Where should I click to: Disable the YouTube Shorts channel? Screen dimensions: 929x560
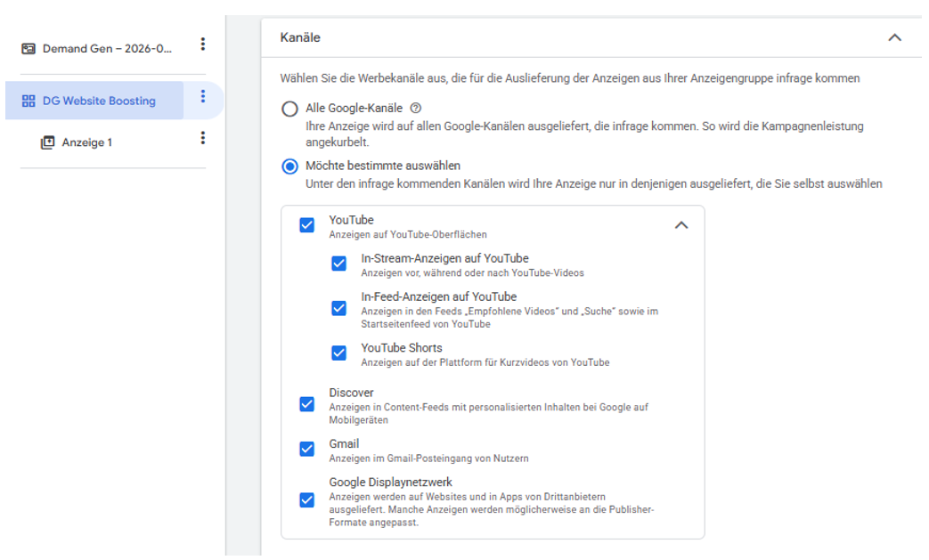tap(338, 353)
